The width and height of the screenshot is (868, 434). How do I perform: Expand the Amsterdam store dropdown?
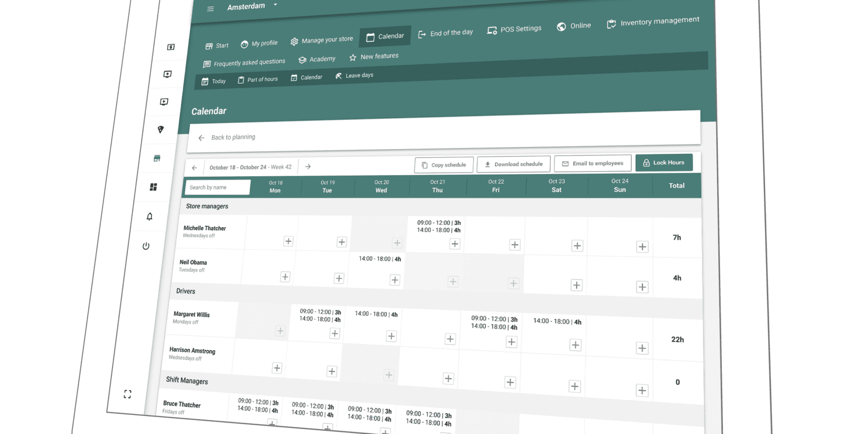pyautogui.click(x=276, y=5)
